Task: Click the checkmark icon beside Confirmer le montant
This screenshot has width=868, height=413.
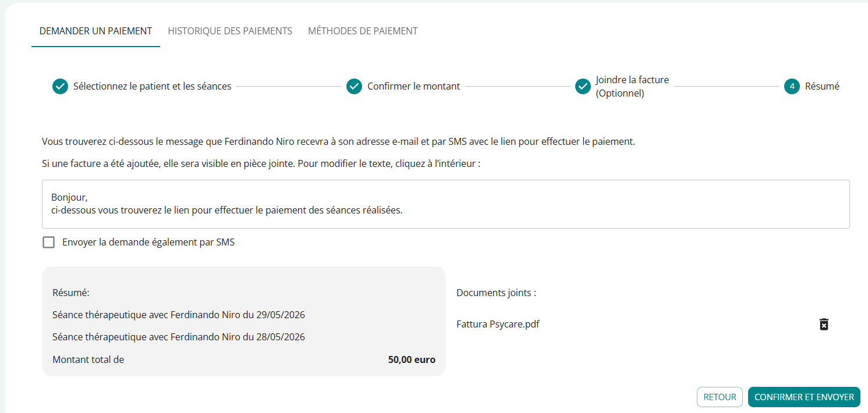Action: [x=355, y=86]
